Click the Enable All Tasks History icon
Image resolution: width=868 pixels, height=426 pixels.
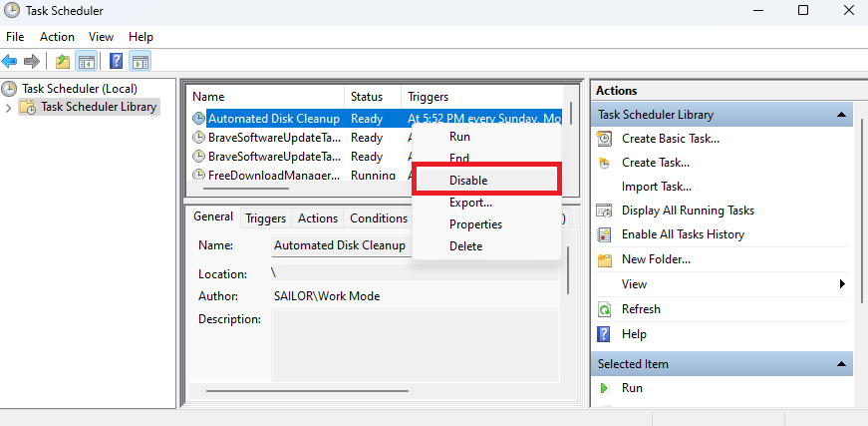click(605, 234)
